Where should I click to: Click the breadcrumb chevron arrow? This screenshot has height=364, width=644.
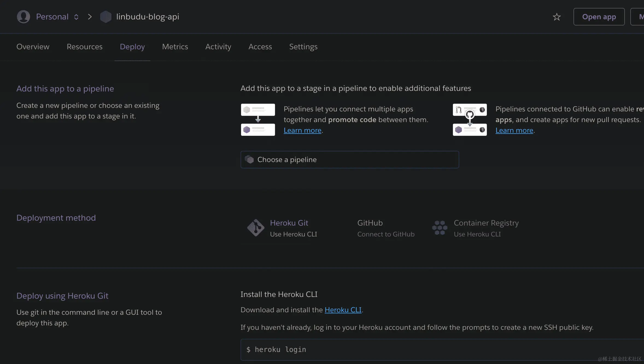(x=90, y=17)
